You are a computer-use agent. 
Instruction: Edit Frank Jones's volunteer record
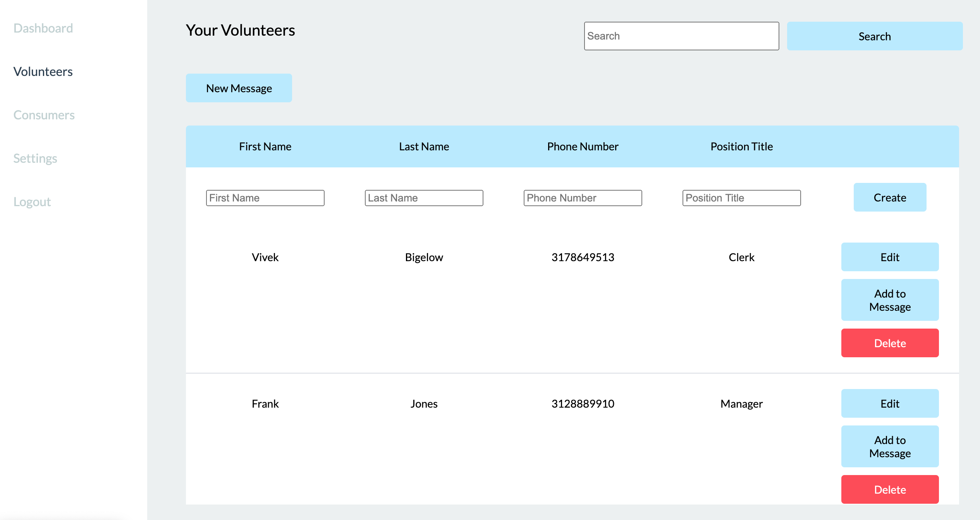[890, 404]
